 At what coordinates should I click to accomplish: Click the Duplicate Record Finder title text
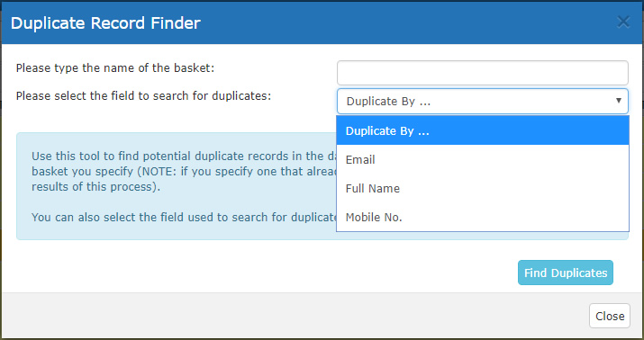pos(105,23)
